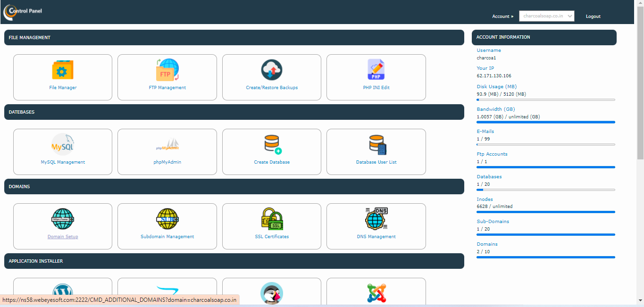Click the WordPress installer icon
Viewport: 644px width, 307px height.
click(63, 293)
